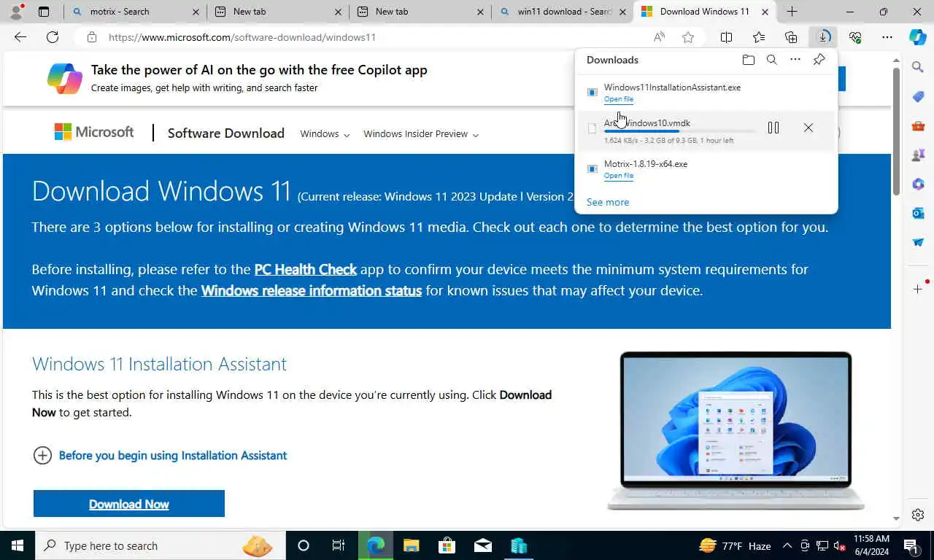Open sidebar Outlook icon
Viewport: 934px width, 560px height.
pos(918,213)
